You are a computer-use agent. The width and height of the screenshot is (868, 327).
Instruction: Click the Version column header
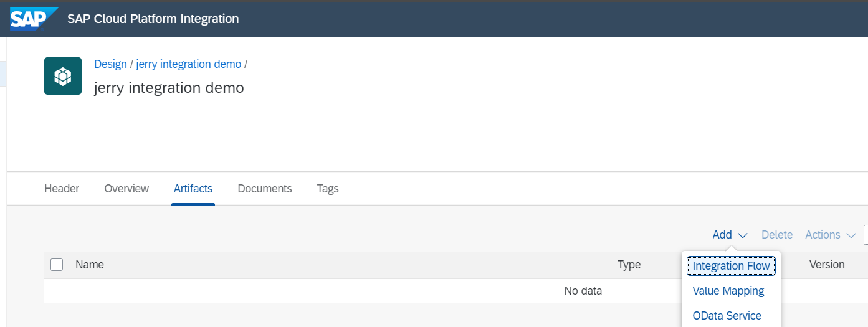(x=827, y=265)
